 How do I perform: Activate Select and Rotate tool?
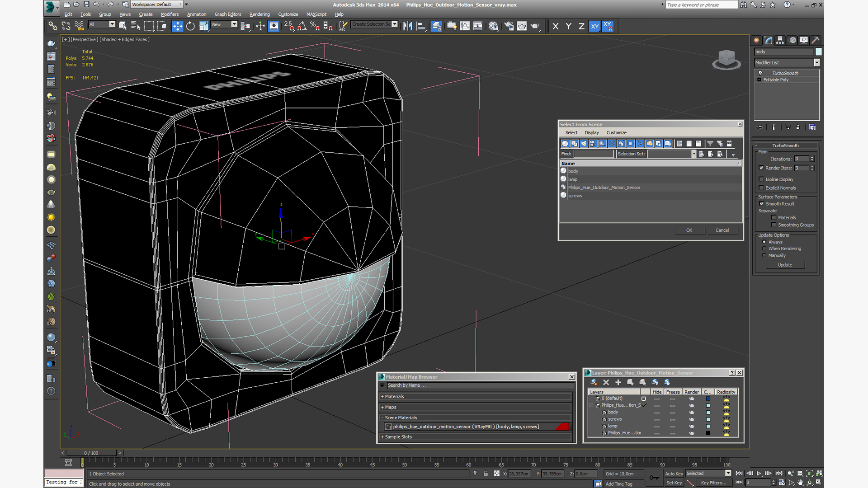pyautogui.click(x=191, y=26)
